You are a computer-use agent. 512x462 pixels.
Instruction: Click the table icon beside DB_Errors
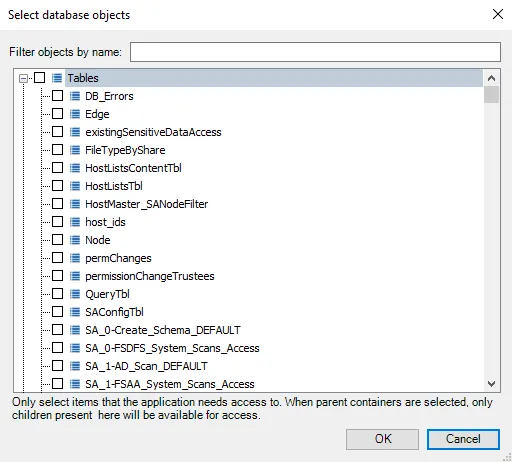pyautogui.click(x=75, y=96)
